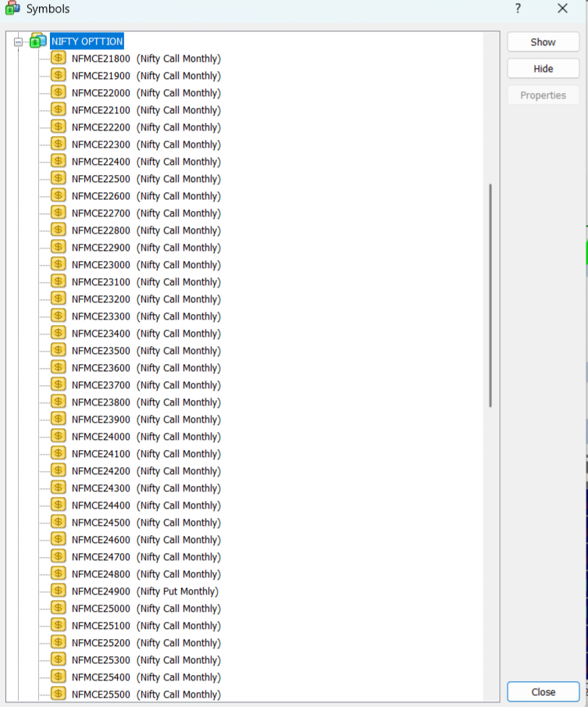Image resolution: width=588 pixels, height=707 pixels.
Task: Select the coin icon for NFMCE25500
Action: coord(59,694)
